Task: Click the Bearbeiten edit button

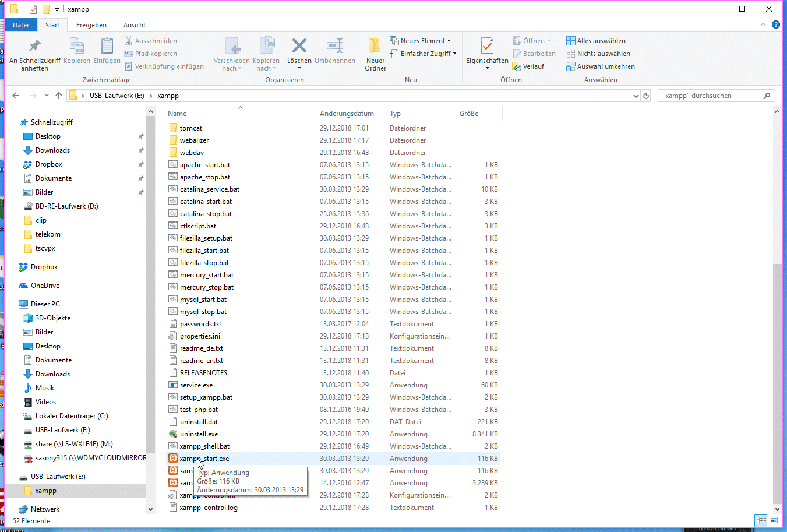Action: [534, 54]
